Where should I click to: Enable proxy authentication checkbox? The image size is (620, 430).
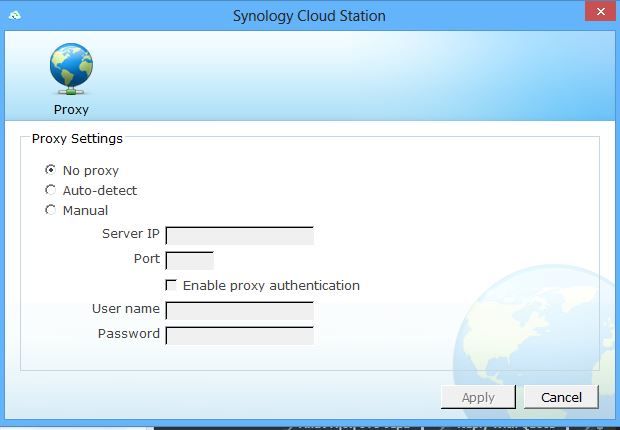pos(171,285)
